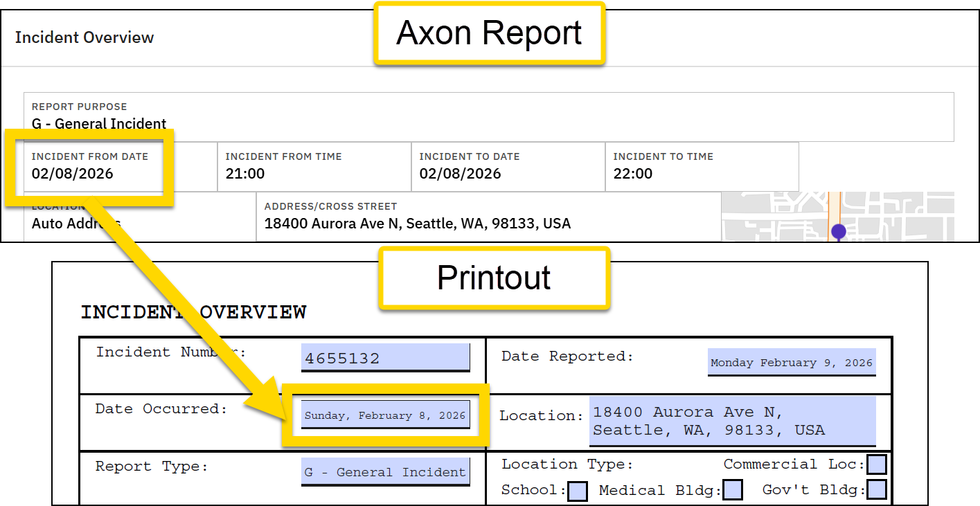The height and width of the screenshot is (506, 980).
Task: Click the Printout label
Action: click(493, 278)
